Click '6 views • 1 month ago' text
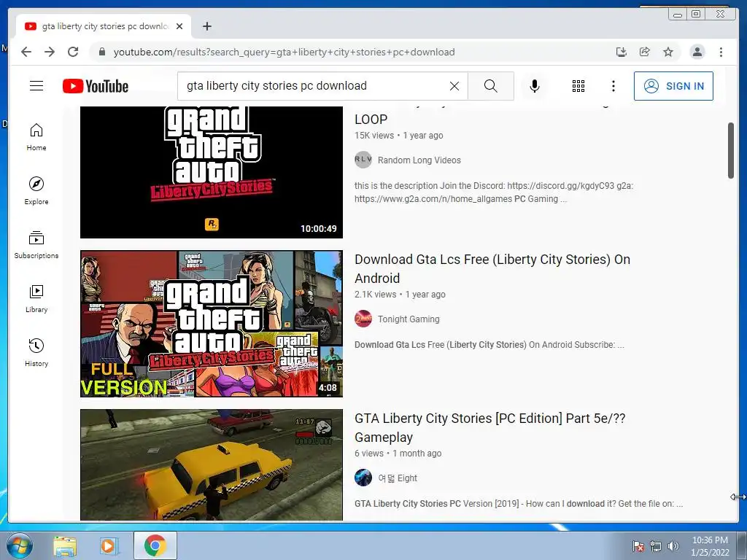The width and height of the screenshot is (747, 560). pos(398,454)
